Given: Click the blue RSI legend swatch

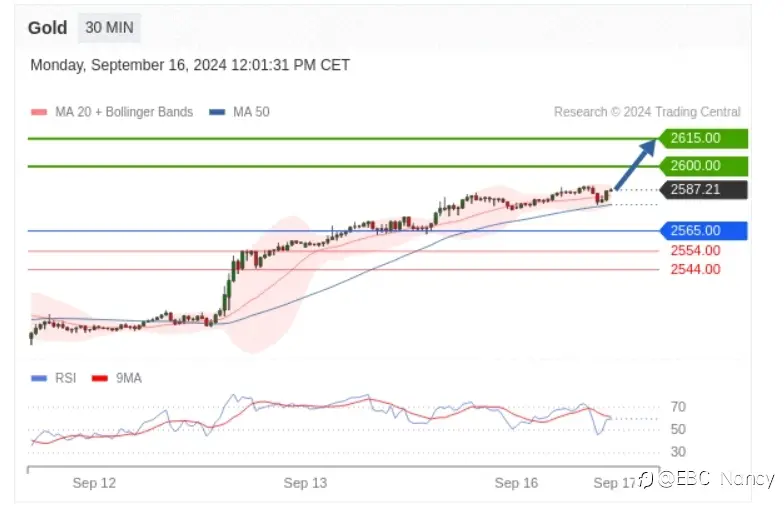Looking at the screenshot, I should point(39,378).
